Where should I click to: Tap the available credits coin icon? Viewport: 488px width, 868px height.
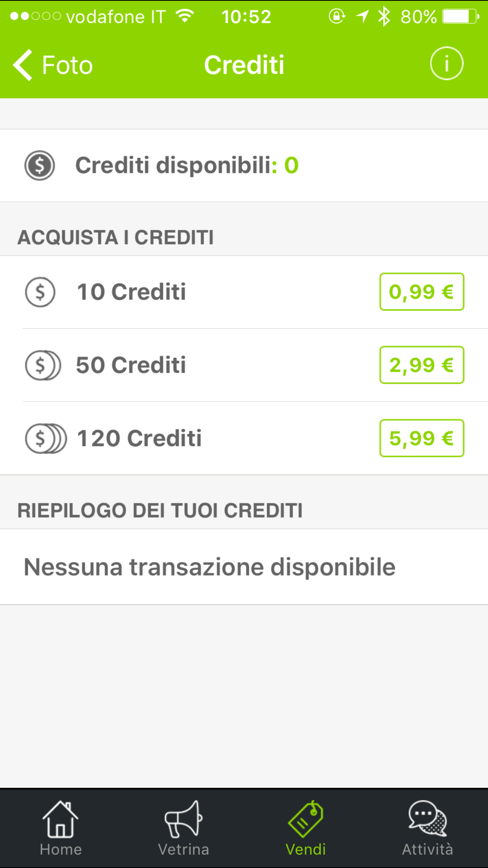point(40,166)
